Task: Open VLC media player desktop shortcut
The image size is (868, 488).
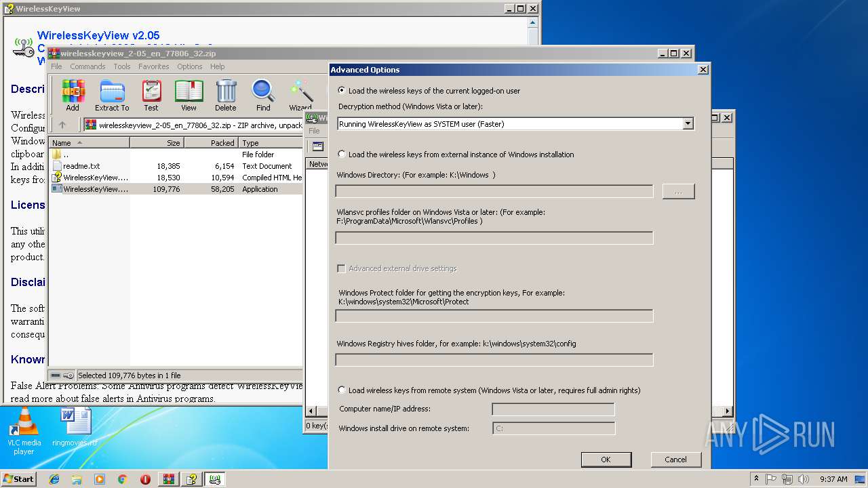Action: (x=24, y=432)
